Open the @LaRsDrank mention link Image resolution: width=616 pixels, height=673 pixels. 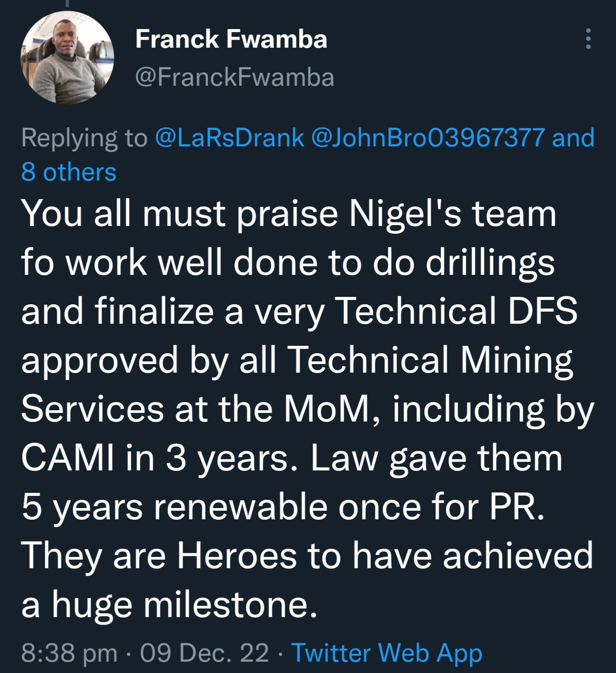click(x=229, y=138)
